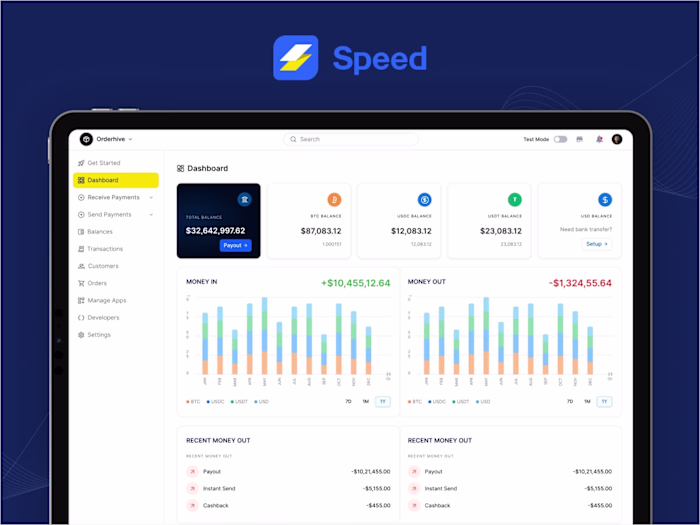This screenshot has height=525, width=700.
Task: Click the orange Bitcoin balance icon
Action: [x=334, y=199]
